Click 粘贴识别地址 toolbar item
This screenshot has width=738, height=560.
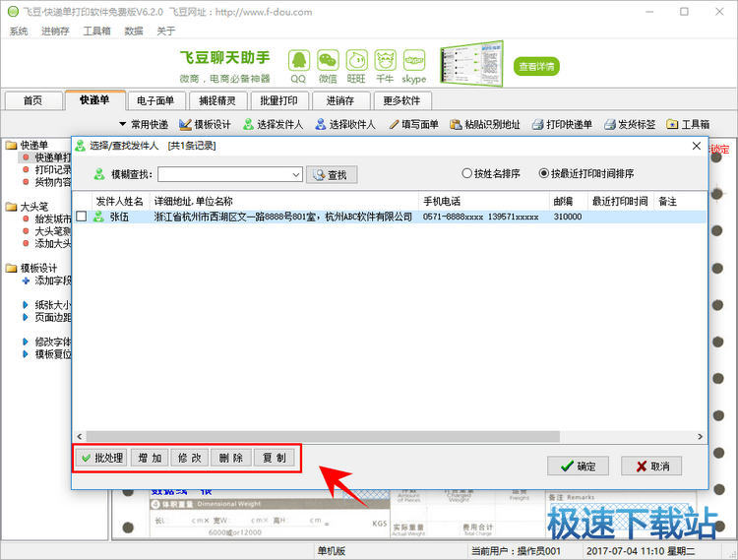pyautogui.click(x=485, y=125)
